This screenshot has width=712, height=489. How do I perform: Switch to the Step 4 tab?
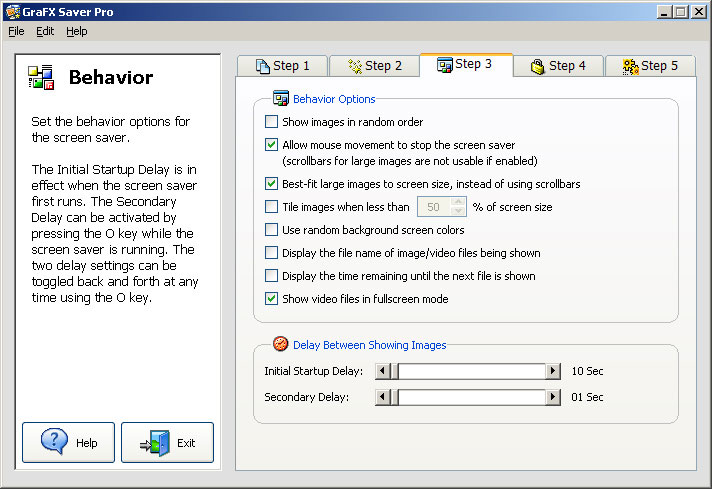point(559,66)
